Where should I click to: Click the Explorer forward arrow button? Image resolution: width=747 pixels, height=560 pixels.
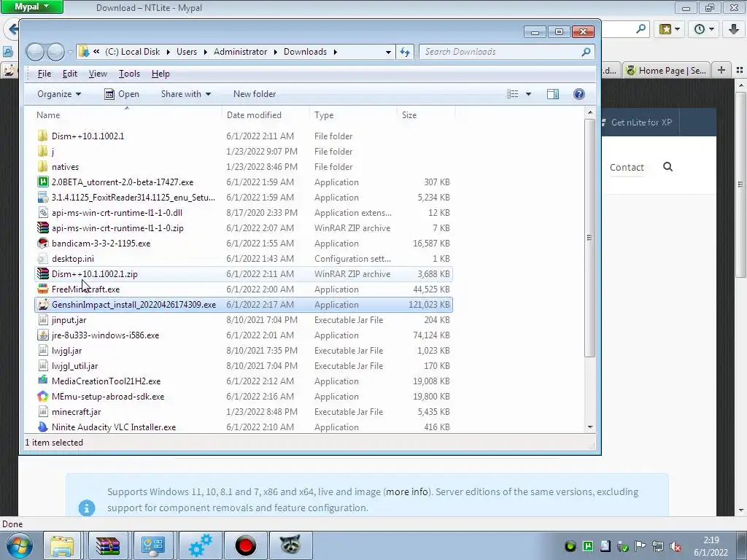[x=55, y=52]
